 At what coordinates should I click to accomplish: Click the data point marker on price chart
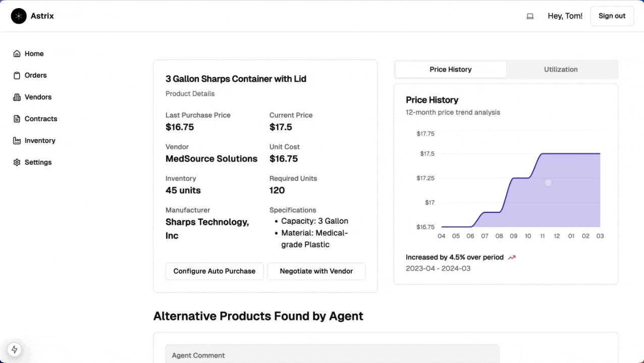pos(548,183)
